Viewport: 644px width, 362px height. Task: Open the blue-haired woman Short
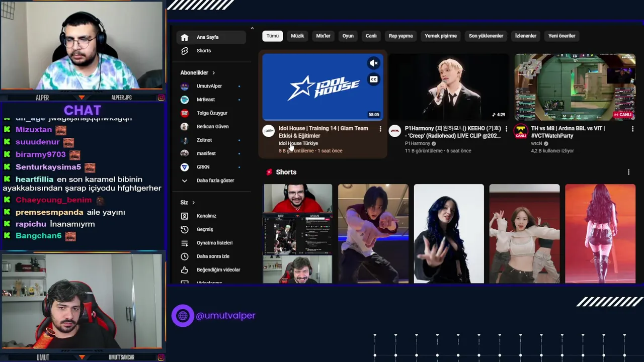pos(449,234)
